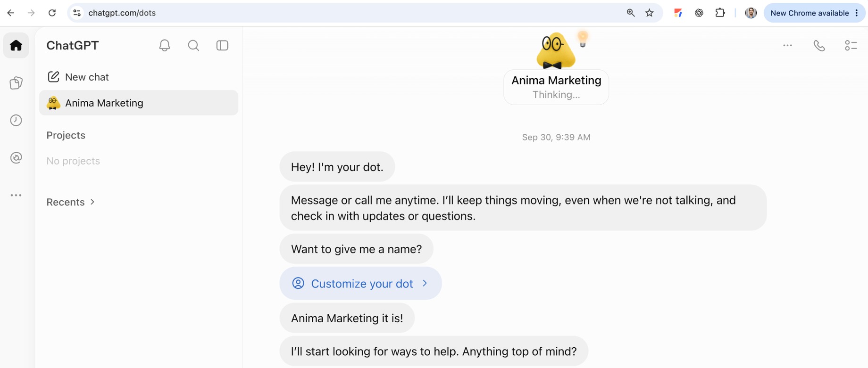Click the at-sign circle sidebar icon
The height and width of the screenshot is (368, 868).
pos(16,157)
